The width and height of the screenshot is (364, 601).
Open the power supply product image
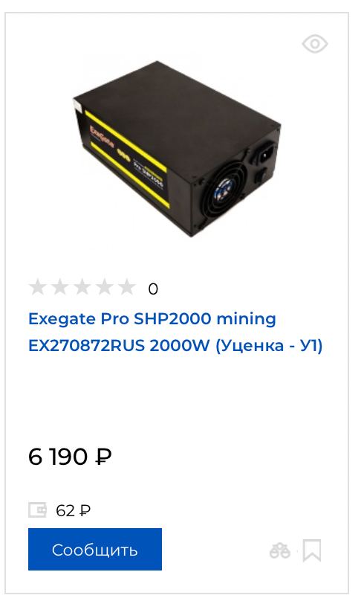178,148
